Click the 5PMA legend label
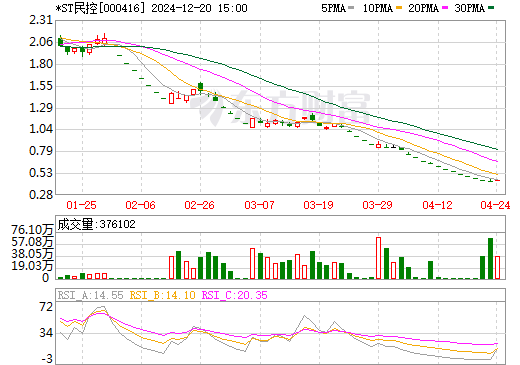 333,8
